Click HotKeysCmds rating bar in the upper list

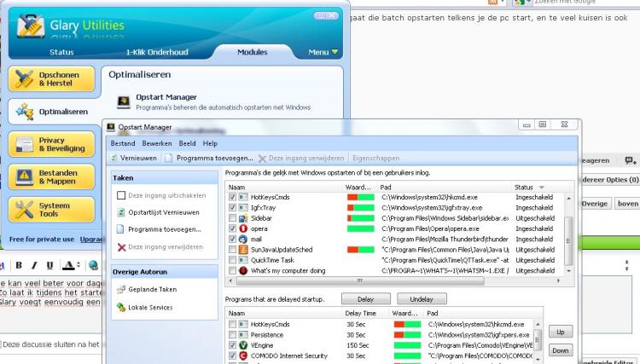tap(361, 197)
